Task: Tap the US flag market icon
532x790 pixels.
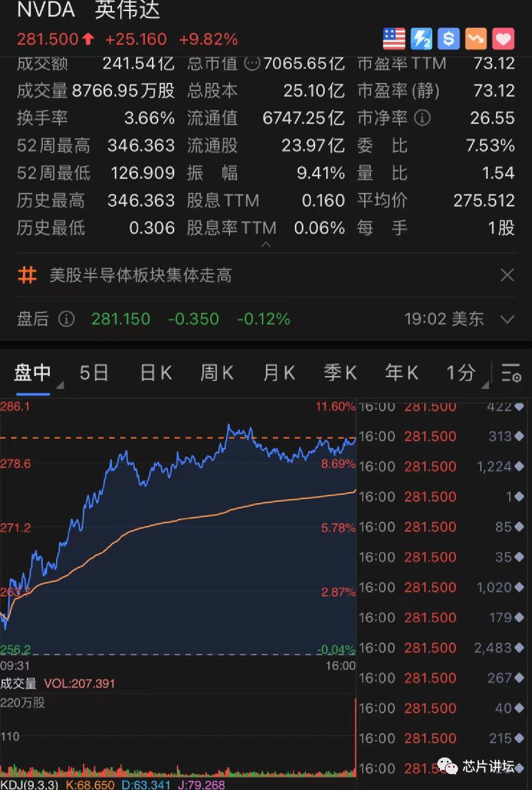Action: coord(394,39)
